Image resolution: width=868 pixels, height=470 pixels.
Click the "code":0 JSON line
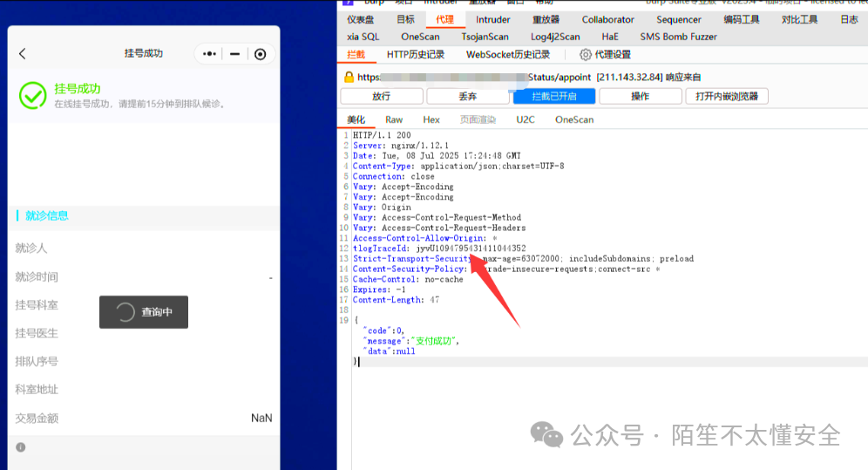pos(383,331)
